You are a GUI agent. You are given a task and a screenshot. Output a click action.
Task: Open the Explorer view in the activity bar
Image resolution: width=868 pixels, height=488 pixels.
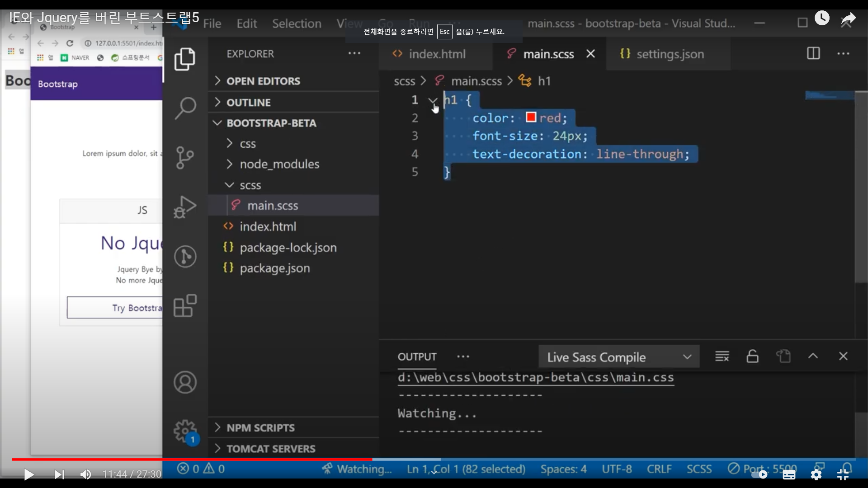tap(185, 59)
